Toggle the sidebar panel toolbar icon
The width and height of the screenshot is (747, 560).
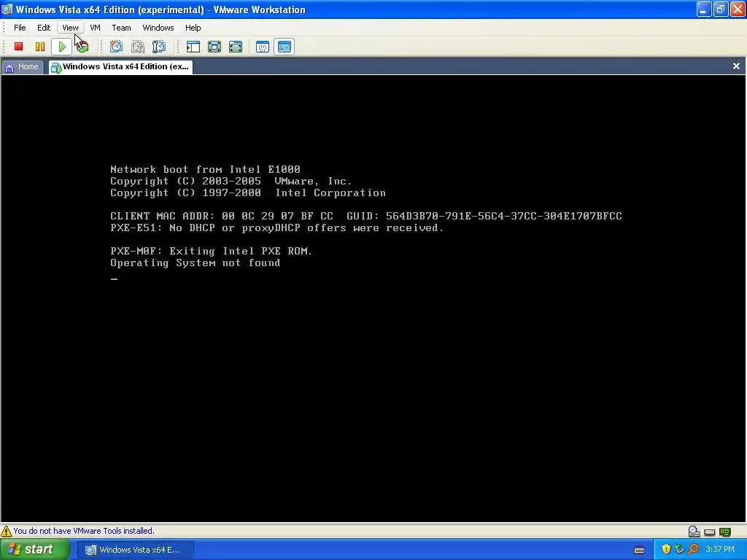(x=193, y=46)
